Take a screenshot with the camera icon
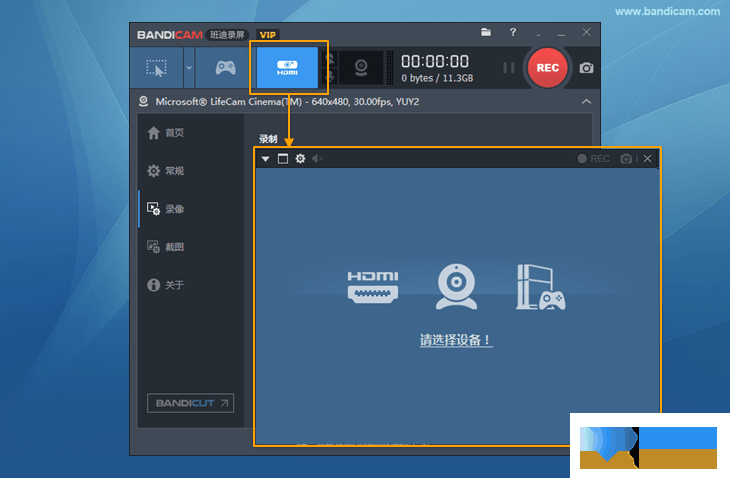Viewport: 730px width, 478px height. 586,68
